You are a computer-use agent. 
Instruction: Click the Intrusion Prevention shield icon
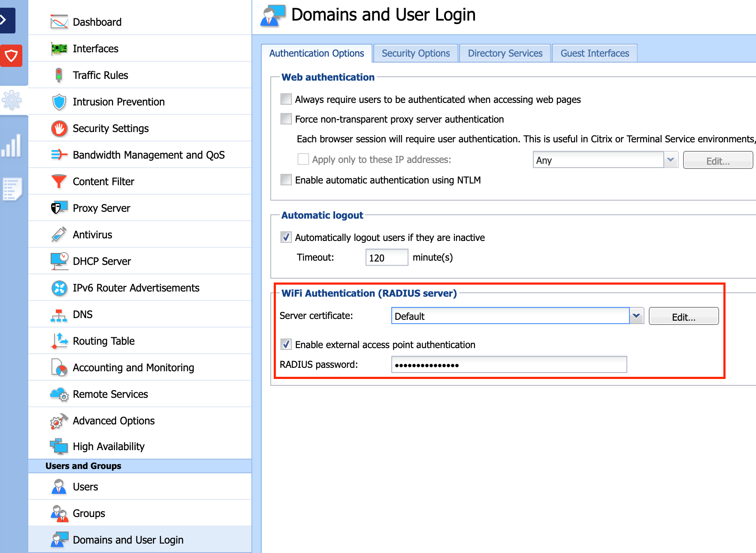59,102
